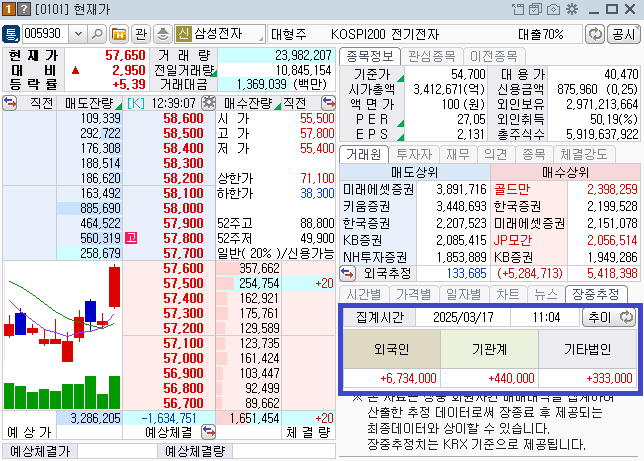The image size is (644, 461).
Task: Click stock code input field 005930
Action: click(x=45, y=34)
